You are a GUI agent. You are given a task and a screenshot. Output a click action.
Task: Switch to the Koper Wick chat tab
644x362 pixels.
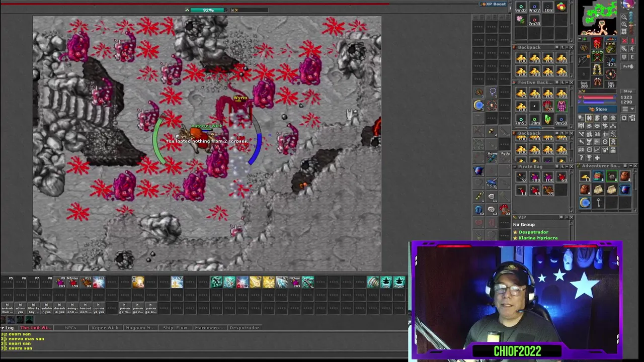105,328
